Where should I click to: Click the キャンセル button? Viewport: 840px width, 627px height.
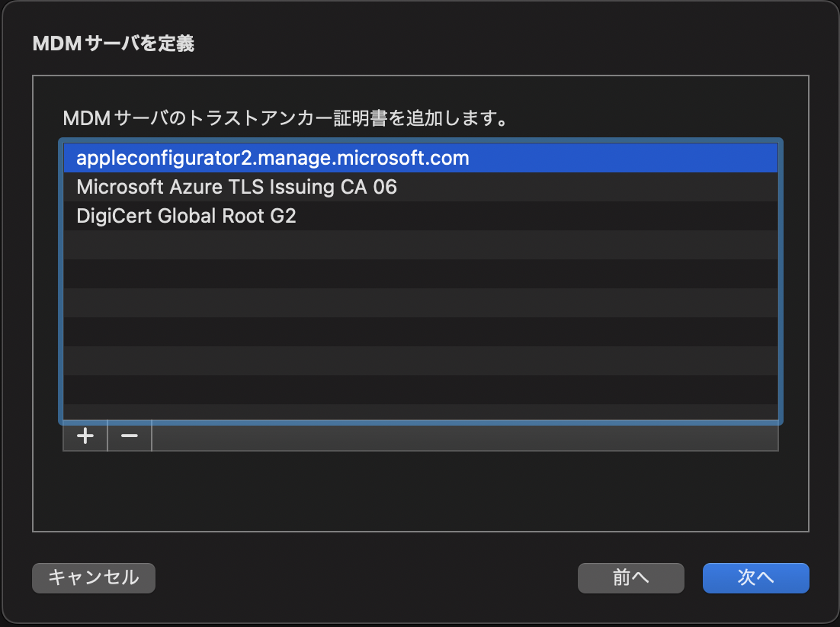point(94,577)
